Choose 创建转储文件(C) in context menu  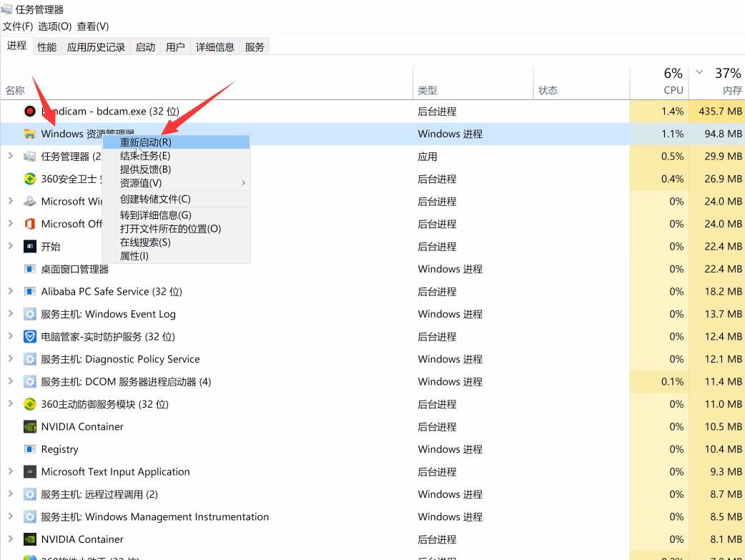tap(177, 200)
